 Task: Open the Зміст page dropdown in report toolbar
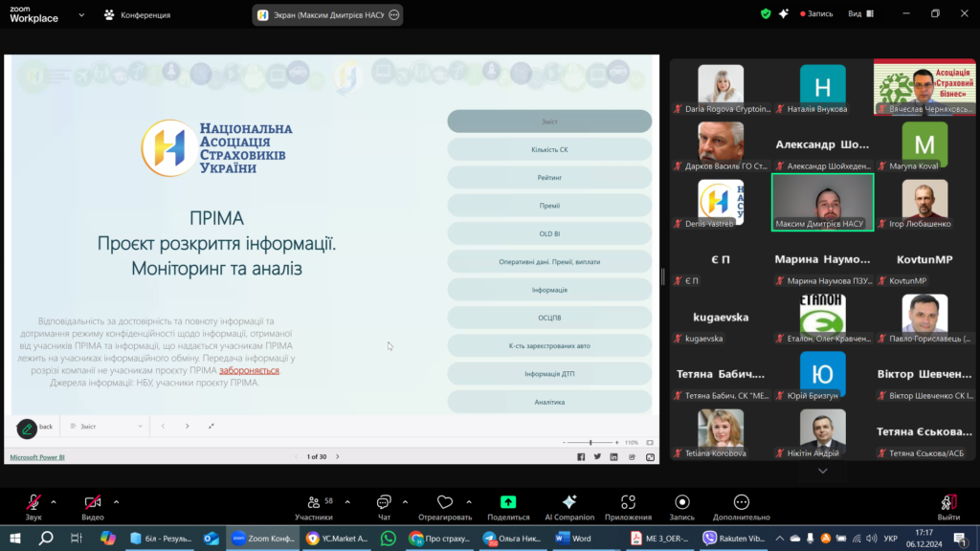pos(106,427)
